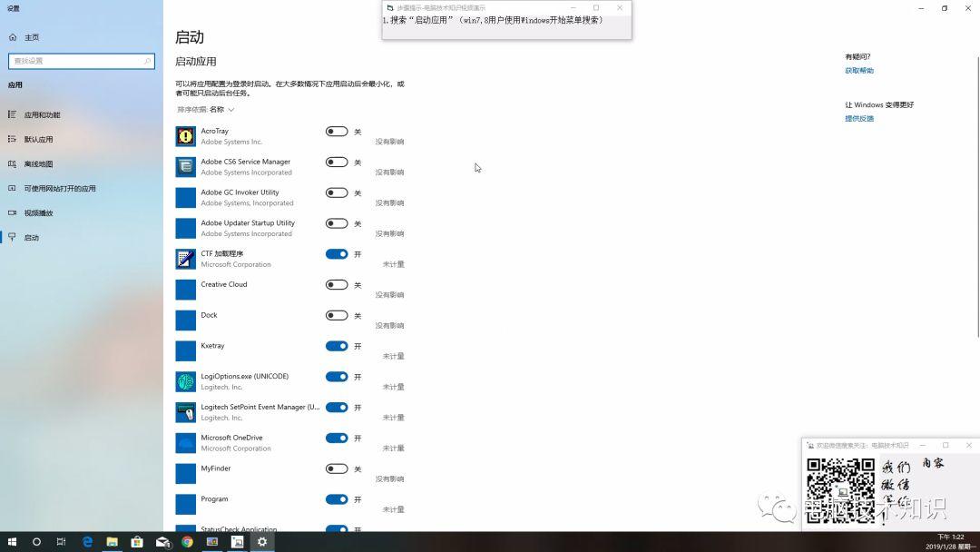Minimize the 步骤提示 popup window
The height and width of the screenshot is (552, 980).
pyautogui.click(x=573, y=7)
